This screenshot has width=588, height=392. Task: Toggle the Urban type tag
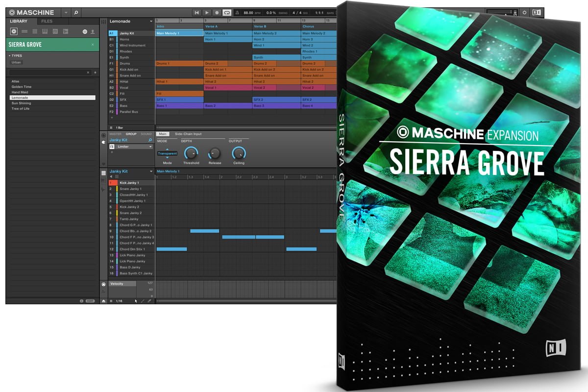click(x=17, y=62)
